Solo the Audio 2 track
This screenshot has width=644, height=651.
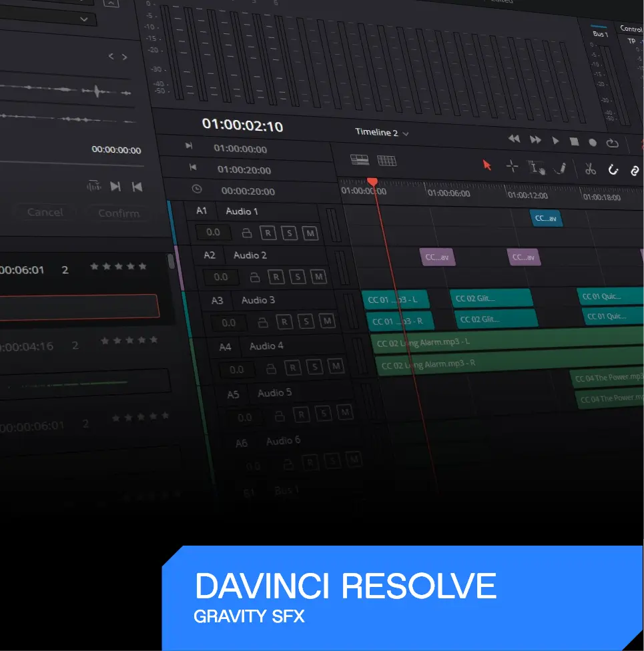point(298,277)
